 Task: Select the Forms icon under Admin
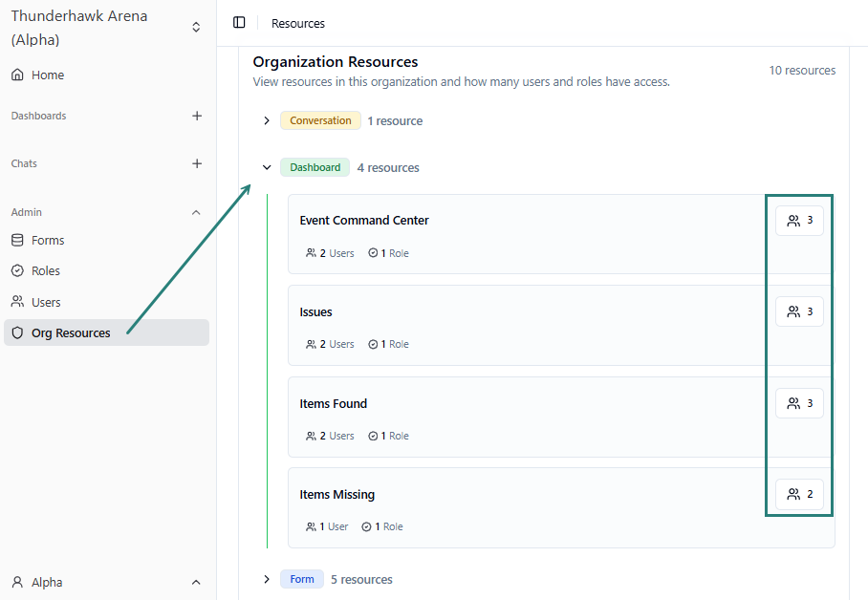[x=19, y=240]
